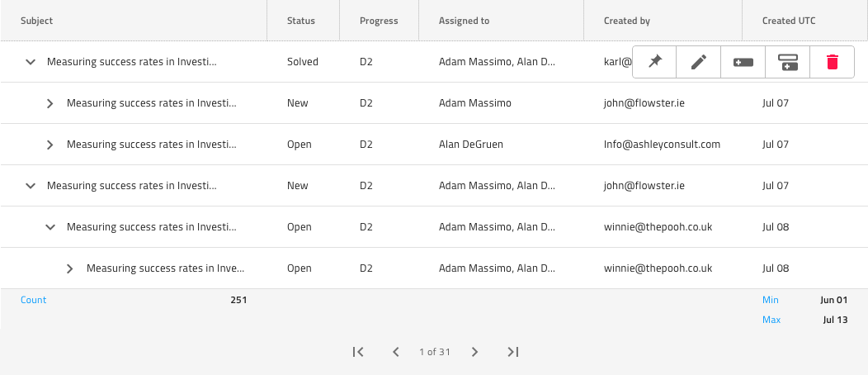Pin the hovered row with pin icon
Image resolution: width=868 pixels, height=375 pixels.
point(654,62)
